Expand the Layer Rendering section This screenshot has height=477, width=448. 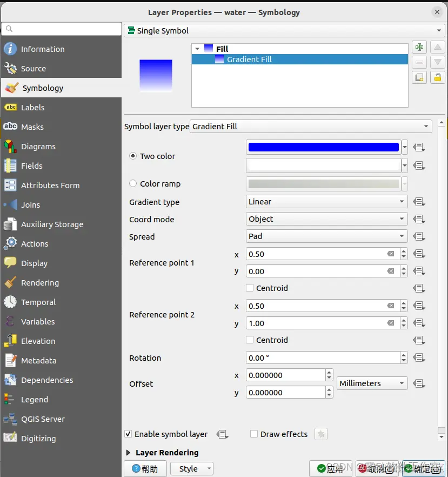[128, 453]
